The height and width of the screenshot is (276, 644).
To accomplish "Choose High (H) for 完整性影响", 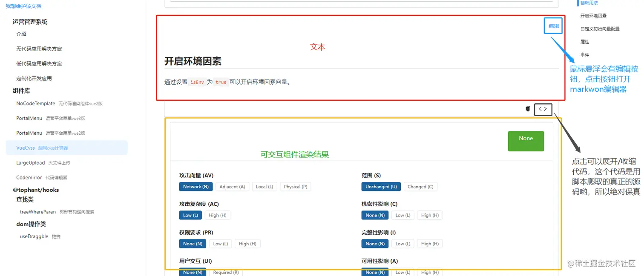I will click(x=430, y=243).
